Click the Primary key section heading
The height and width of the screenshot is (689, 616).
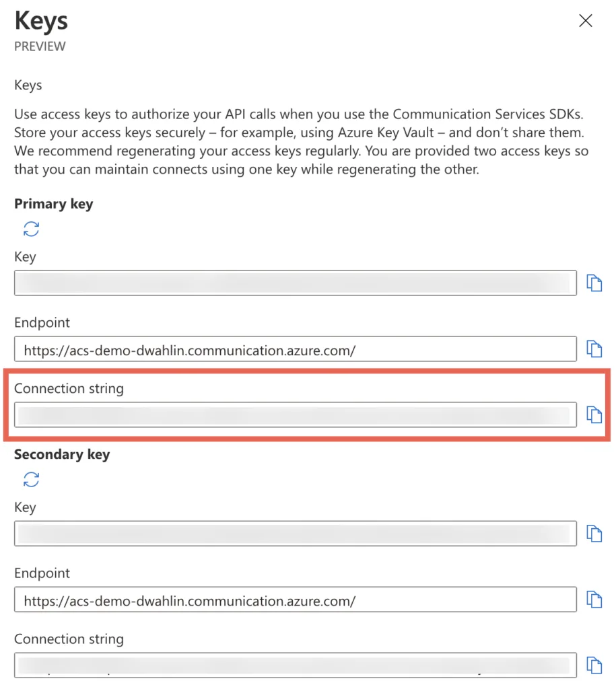point(54,204)
